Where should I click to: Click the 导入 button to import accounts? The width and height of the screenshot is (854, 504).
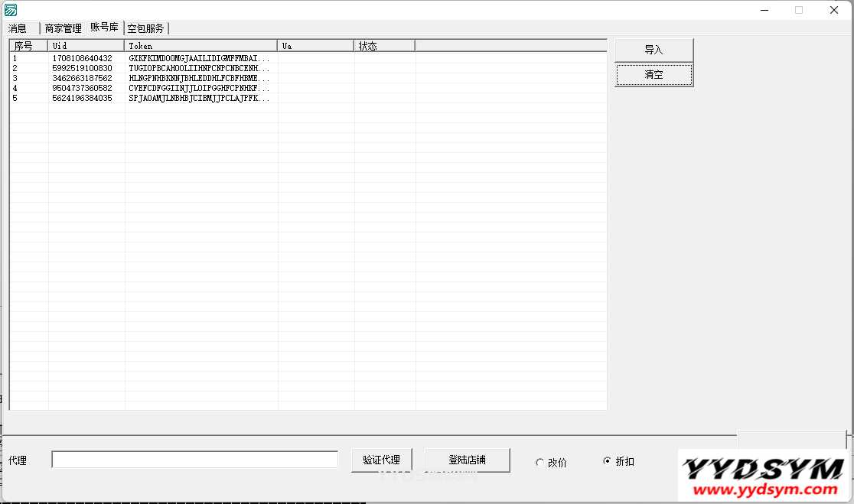[x=654, y=49]
